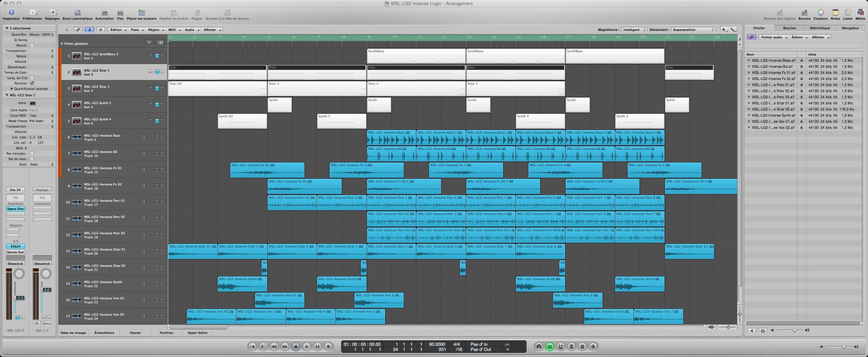Toggle the Partition checkbox
Viewport: 868px width, 357px height.
(32, 83)
